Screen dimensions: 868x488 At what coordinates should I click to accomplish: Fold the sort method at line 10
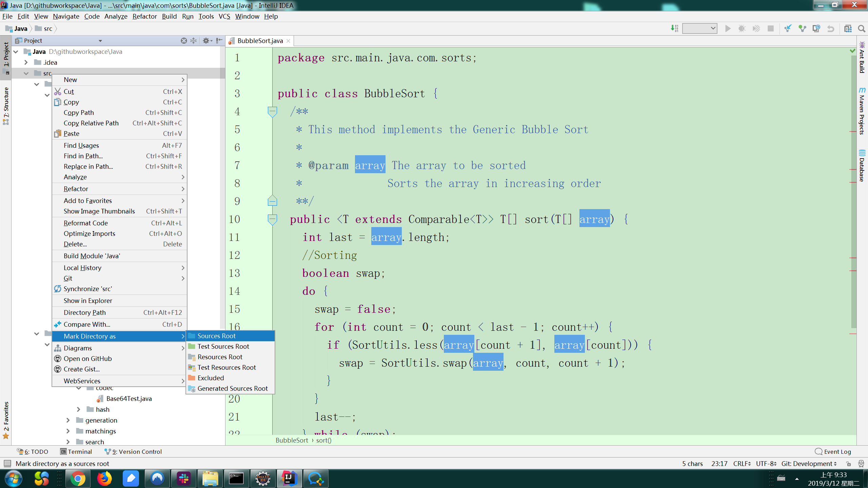(272, 219)
